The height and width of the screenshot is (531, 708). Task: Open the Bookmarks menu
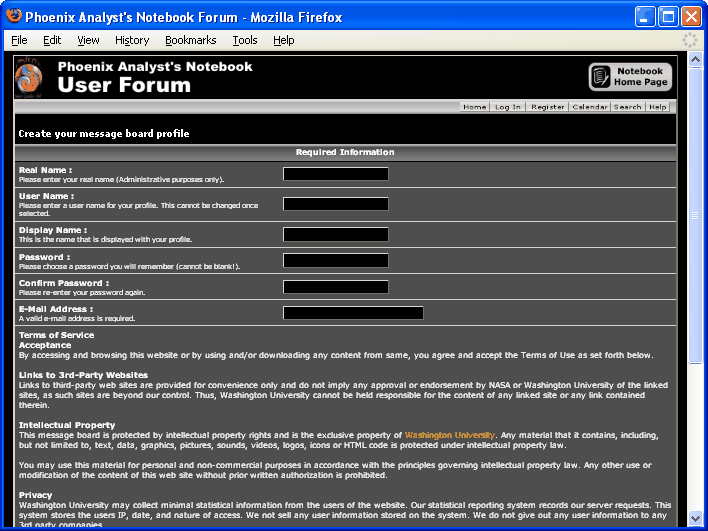click(x=191, y=40)
